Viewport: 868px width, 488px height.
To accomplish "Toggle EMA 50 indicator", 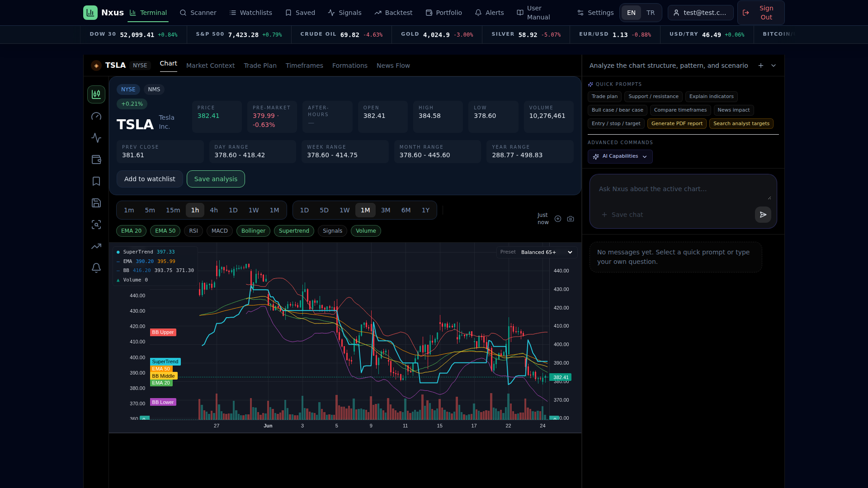I will pyautogui.click(x=165, y=231).
